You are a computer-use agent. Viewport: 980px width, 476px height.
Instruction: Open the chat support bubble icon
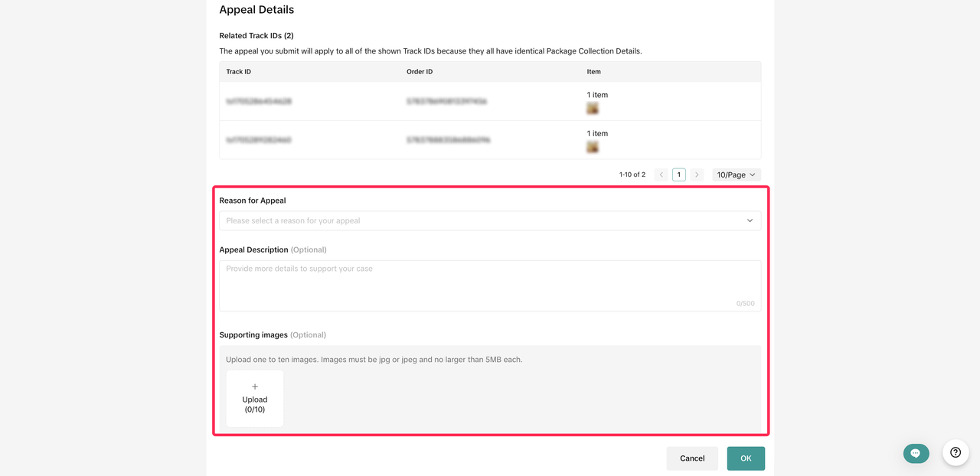[916, 453]
